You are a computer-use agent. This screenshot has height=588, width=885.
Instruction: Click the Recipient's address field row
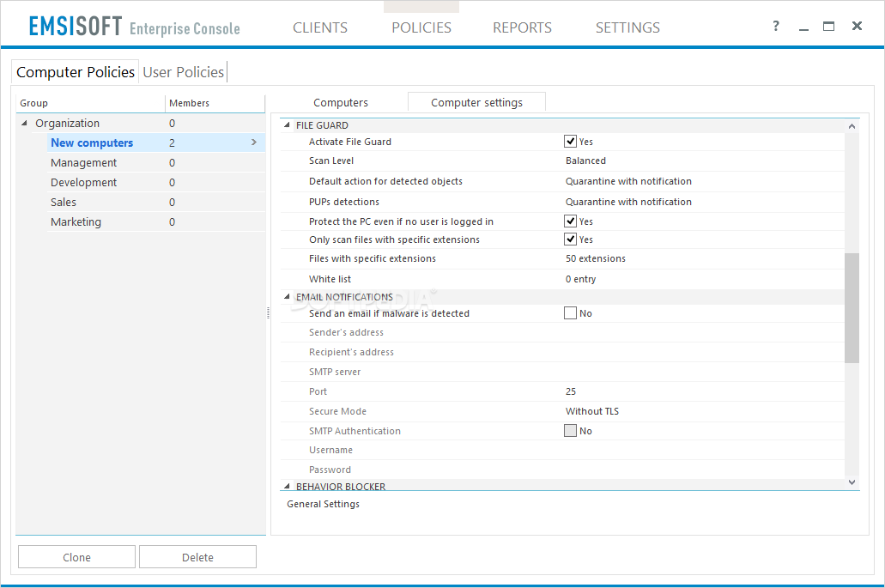562,352
